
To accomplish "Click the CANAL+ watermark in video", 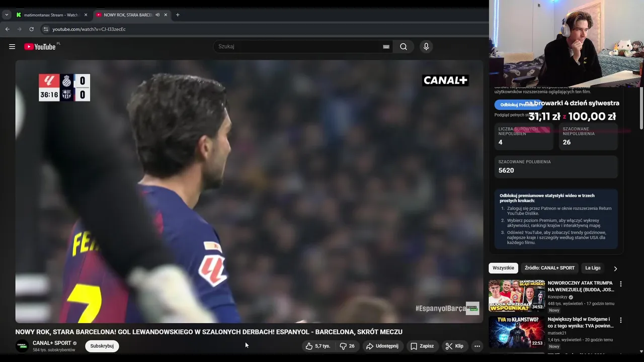I will pos(445,80).
